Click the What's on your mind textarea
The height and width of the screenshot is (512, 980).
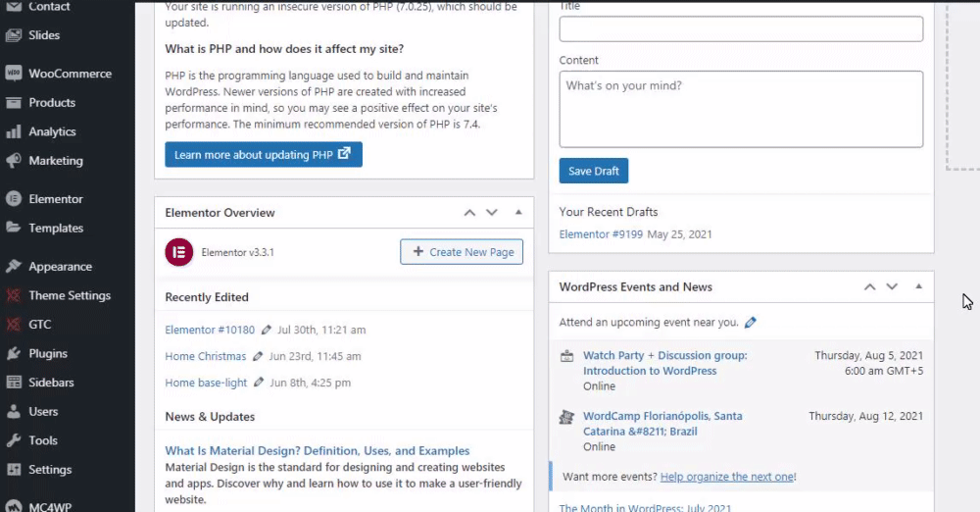click(741, 109)
